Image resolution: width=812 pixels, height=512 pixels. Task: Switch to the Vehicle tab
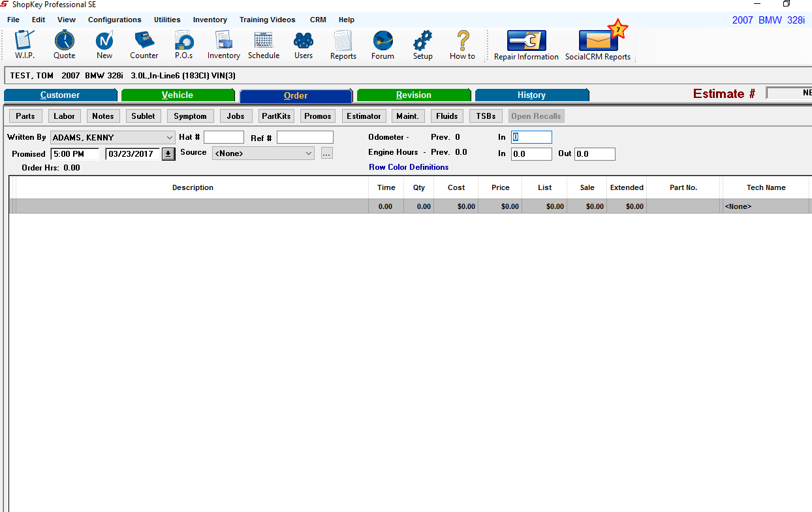coord(178,95)
